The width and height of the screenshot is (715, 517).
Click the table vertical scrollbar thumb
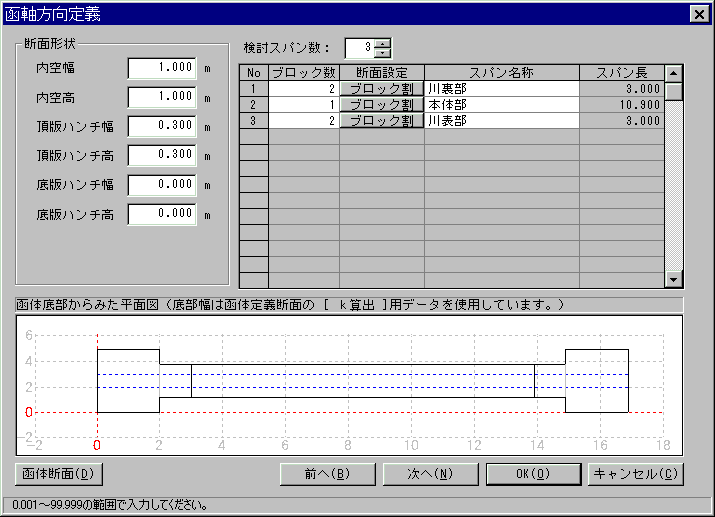pos(674,91)
